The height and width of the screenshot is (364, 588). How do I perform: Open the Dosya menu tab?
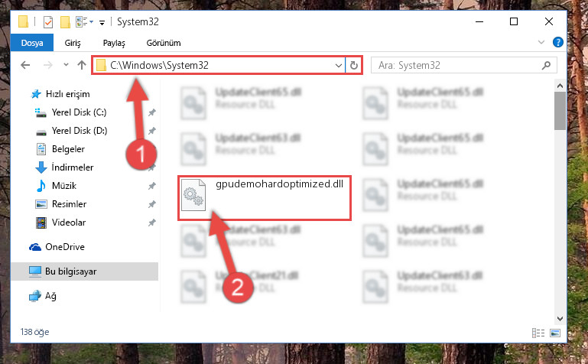pos(32,43)
